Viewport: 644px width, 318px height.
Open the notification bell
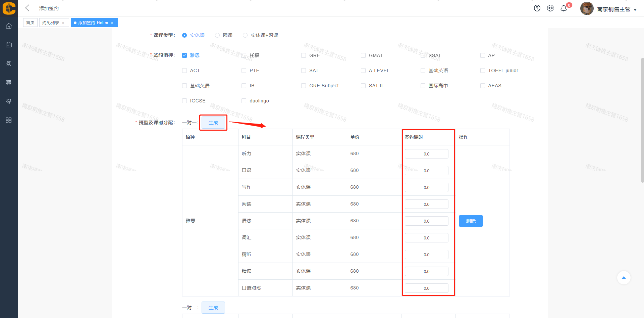[x=564, y=8]
